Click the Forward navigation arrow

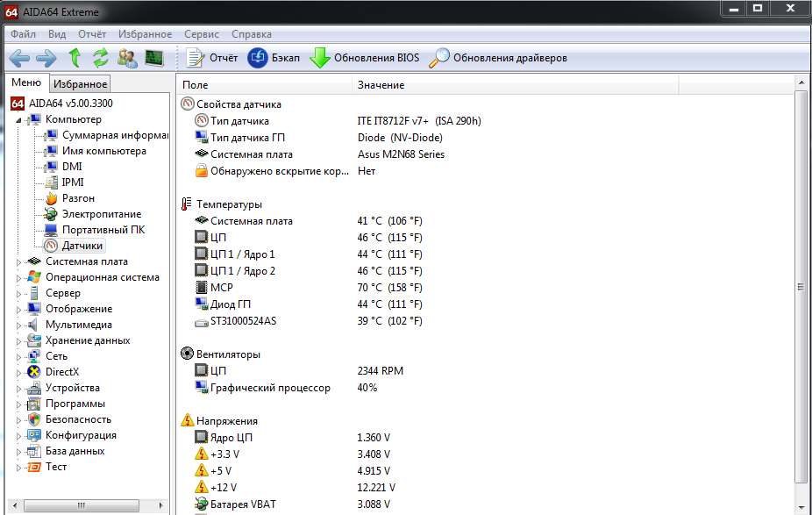46,59
